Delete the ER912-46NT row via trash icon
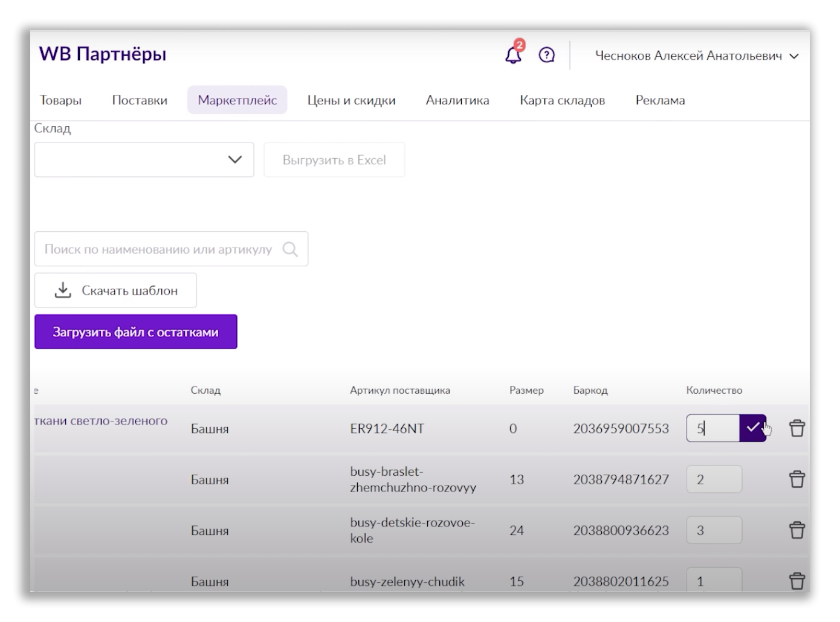840x622 pixels. (797, 428)
